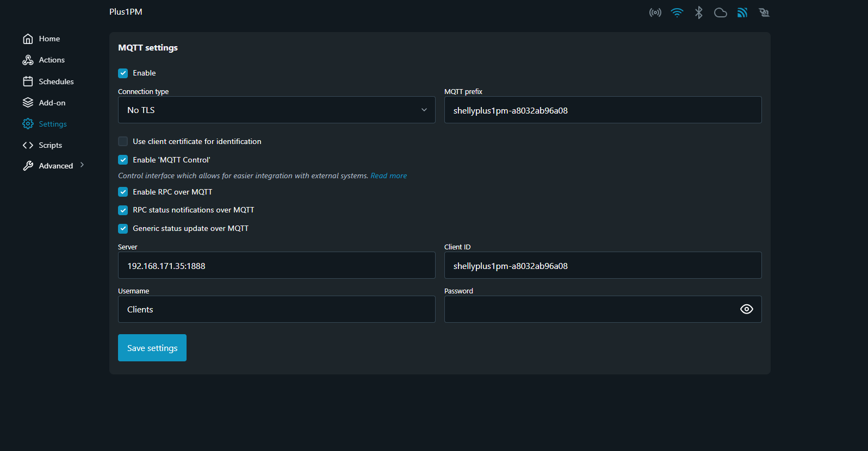Click the MQTT status icon in header
Screen dimensions: 868x451
742,12
